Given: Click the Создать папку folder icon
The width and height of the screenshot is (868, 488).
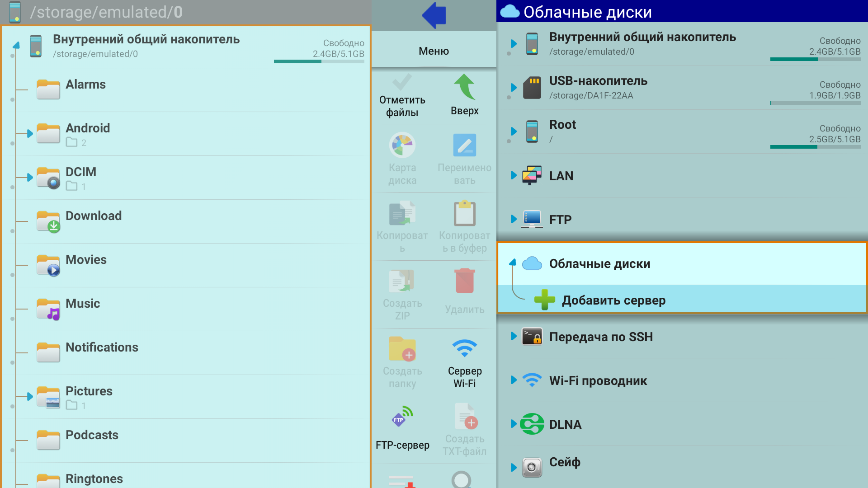Looking at the screenshot, I should (x=402, y=348).
